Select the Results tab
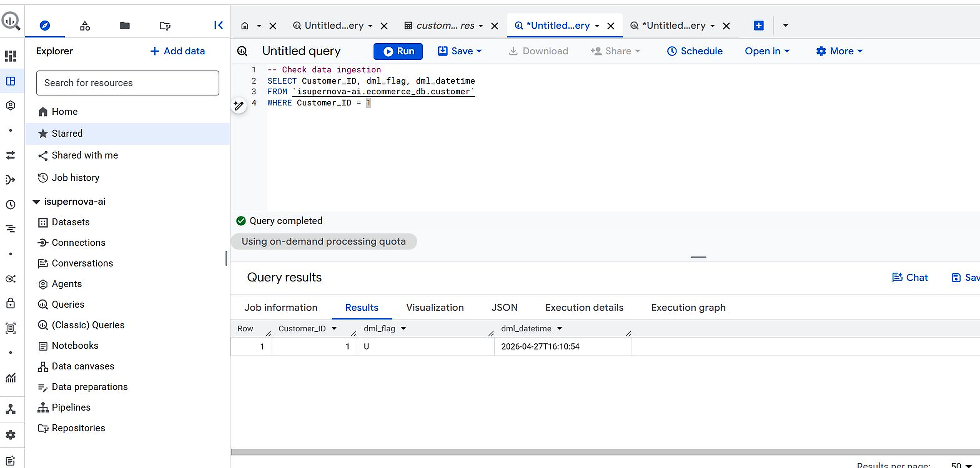 pyautogui.click(x=361, y=307)
